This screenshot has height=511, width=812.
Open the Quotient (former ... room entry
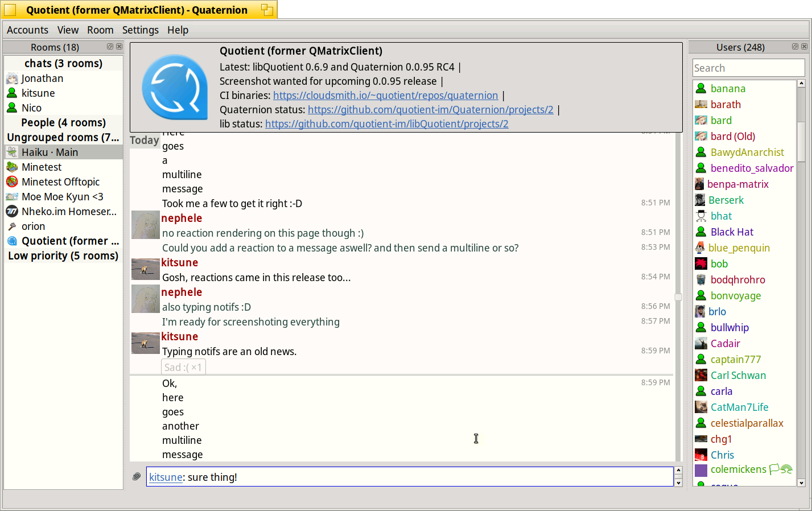coord(63,241)
